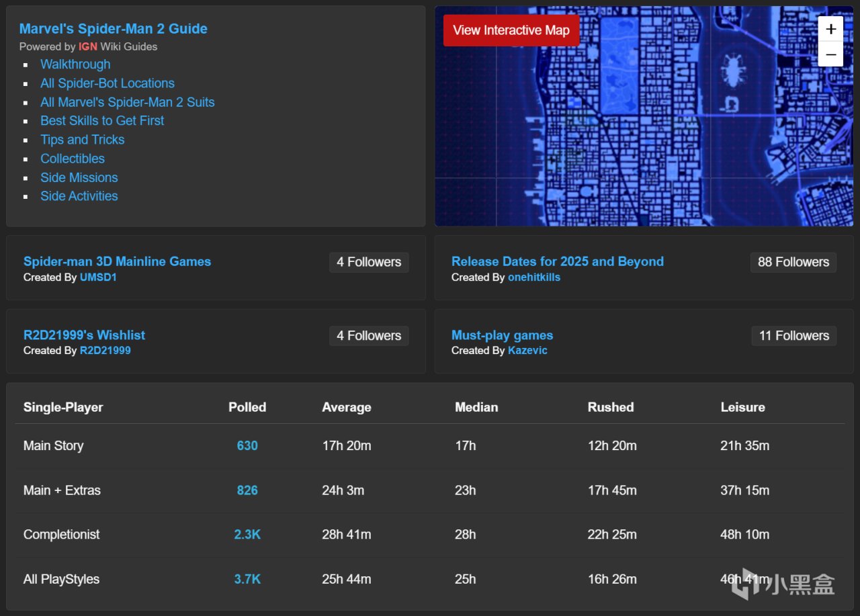Select the All PlayStyles row label
This screenshot has height=616, width=860.
[61, 579]
